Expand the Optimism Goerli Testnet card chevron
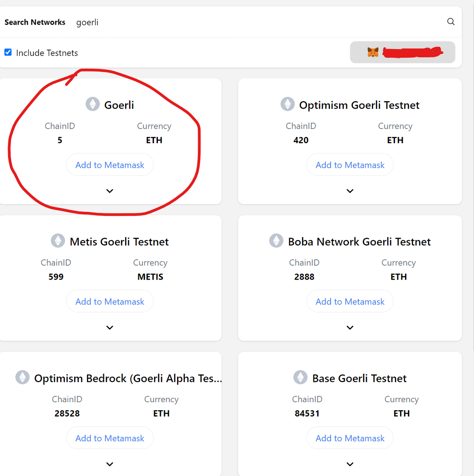Screen dimensions: 474x476 click(x=350, y=191)
